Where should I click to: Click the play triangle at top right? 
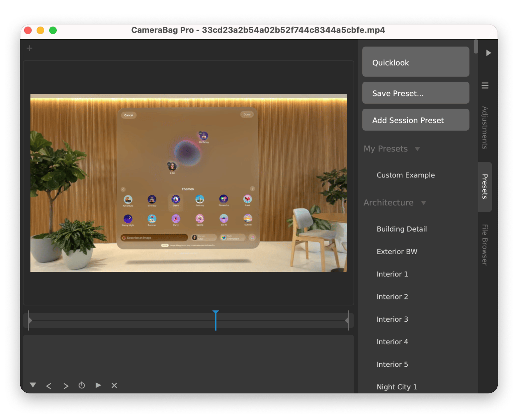[x=488, y=53]
